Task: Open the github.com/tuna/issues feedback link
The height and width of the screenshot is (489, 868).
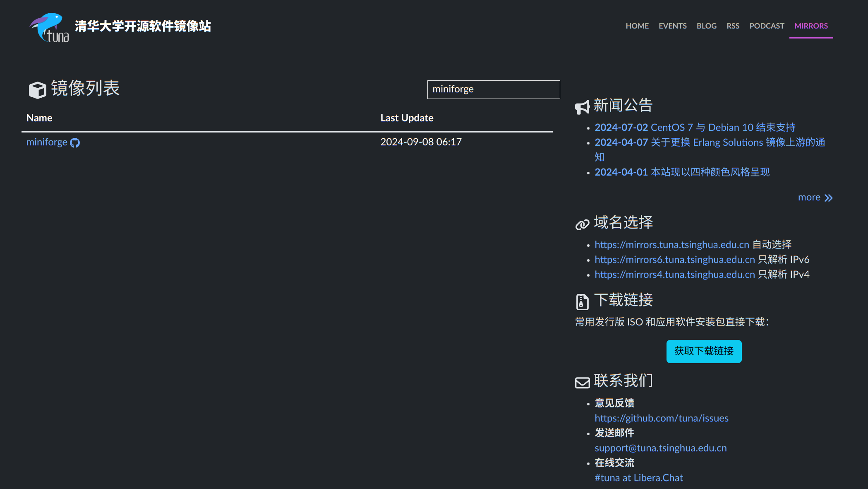Action: point(662,418)
